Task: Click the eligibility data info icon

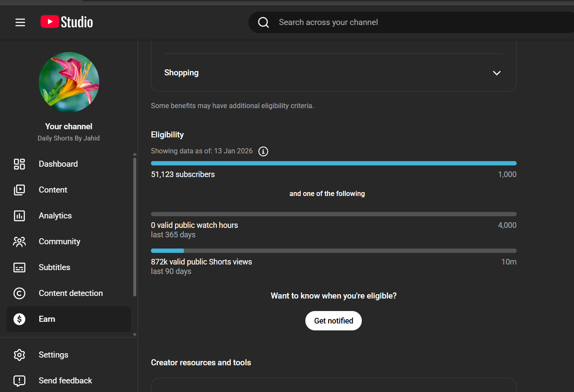Action: pyautogui.click(x=263, y=151)
